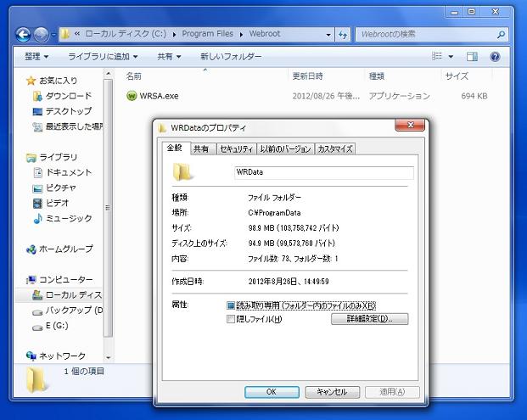This screenshot has height=420, width=527.
Task: Open recent locations dropdown beside nav arrows
Action: [53, 35]
